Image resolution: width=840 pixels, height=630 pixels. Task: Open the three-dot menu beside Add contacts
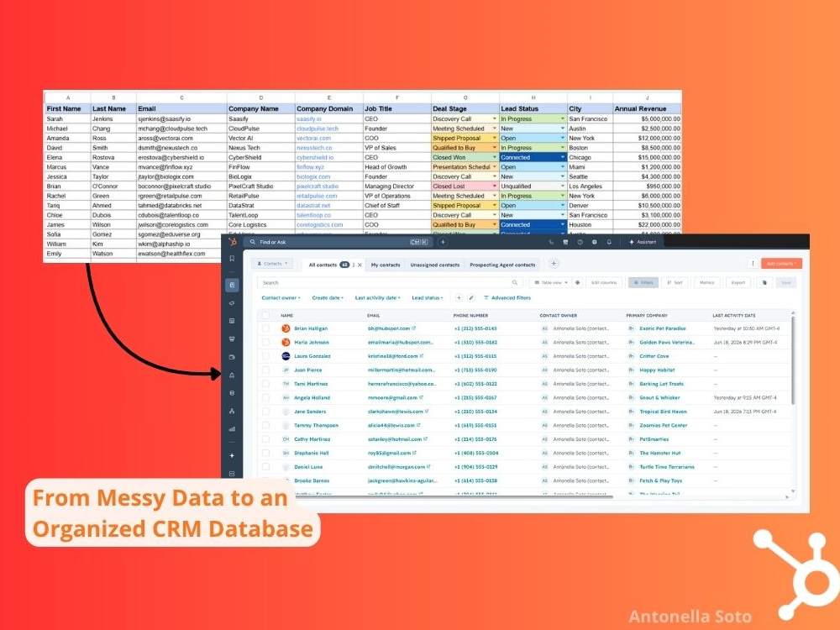(753, 264)
